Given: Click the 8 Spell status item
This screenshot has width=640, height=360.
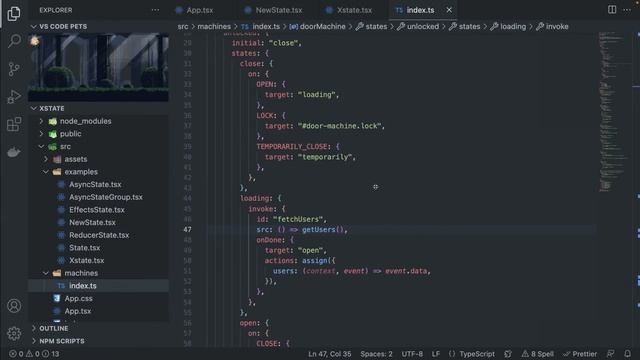Looking at the screenshot, I should pyautogui.click(x=538, y=354).
